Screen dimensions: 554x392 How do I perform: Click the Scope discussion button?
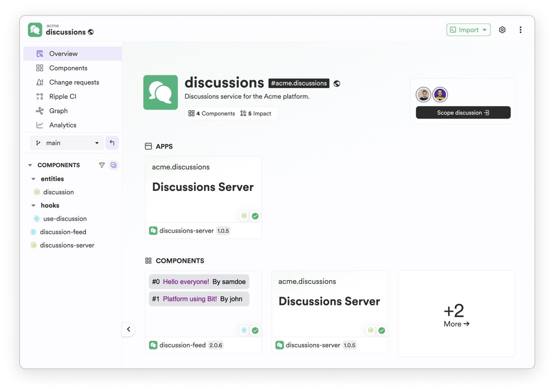pyautogui.click(x=463, y=113)
